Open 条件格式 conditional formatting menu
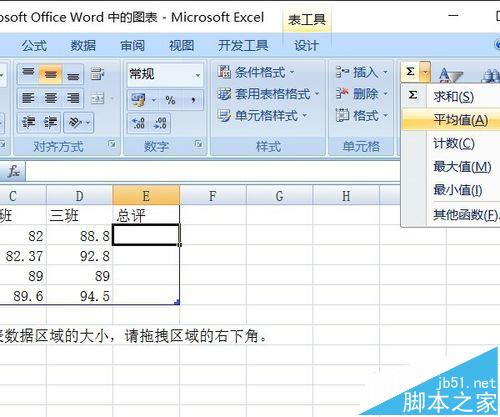500x417 pixels. point(256,72)
